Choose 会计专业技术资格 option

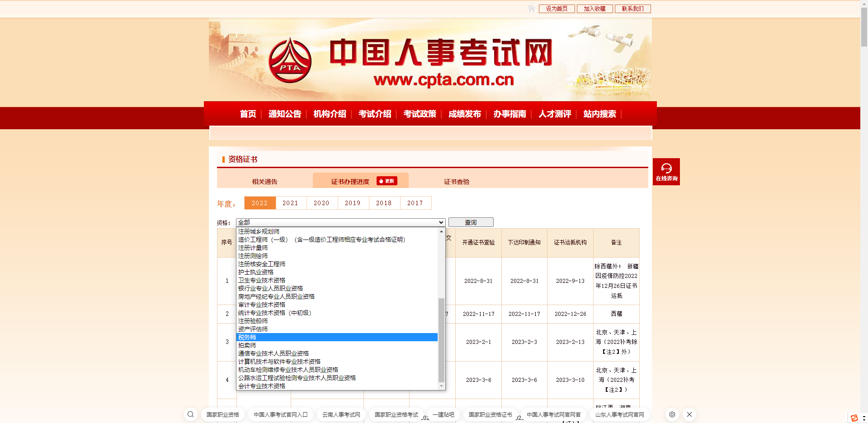337,386
